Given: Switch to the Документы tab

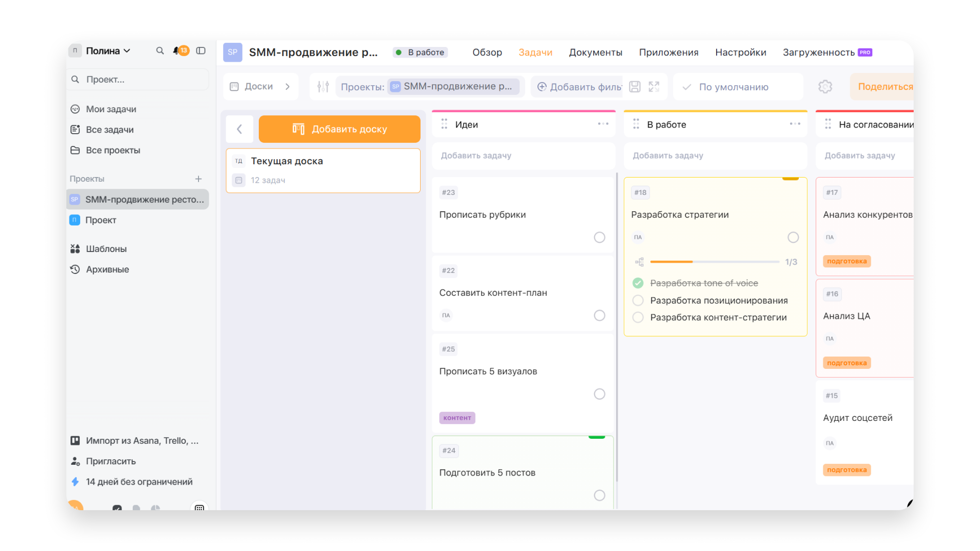Looking at the screenshot, I should pos(595,53).
